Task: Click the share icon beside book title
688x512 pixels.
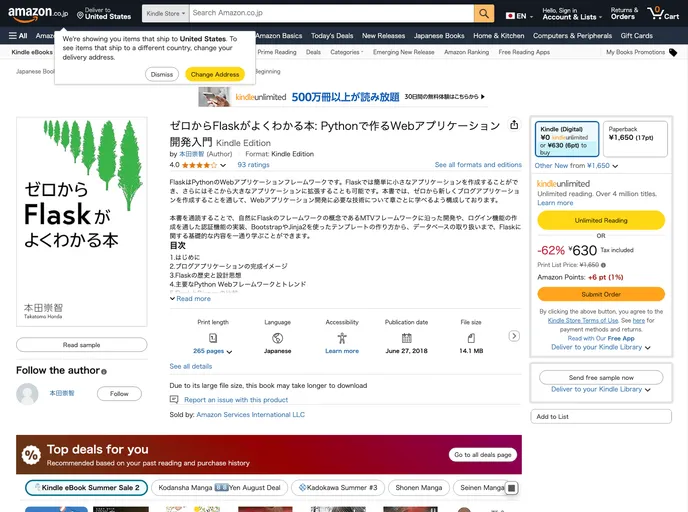Action: 514,125
